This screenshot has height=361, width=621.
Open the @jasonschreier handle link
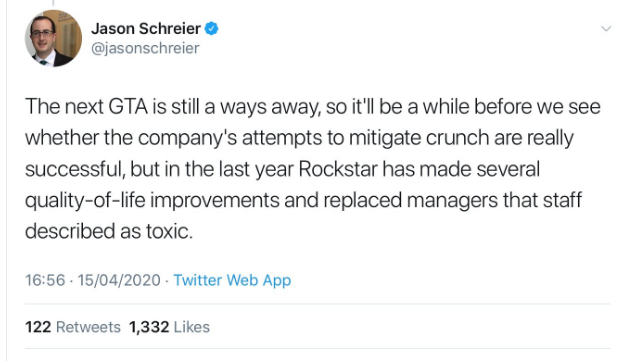(145, 48)
